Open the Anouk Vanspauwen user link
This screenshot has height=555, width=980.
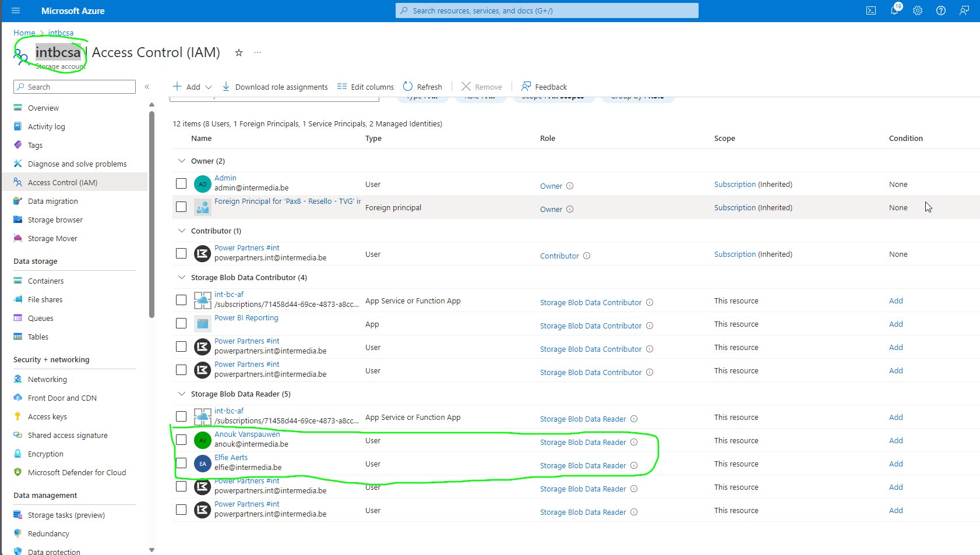point(247,434)
